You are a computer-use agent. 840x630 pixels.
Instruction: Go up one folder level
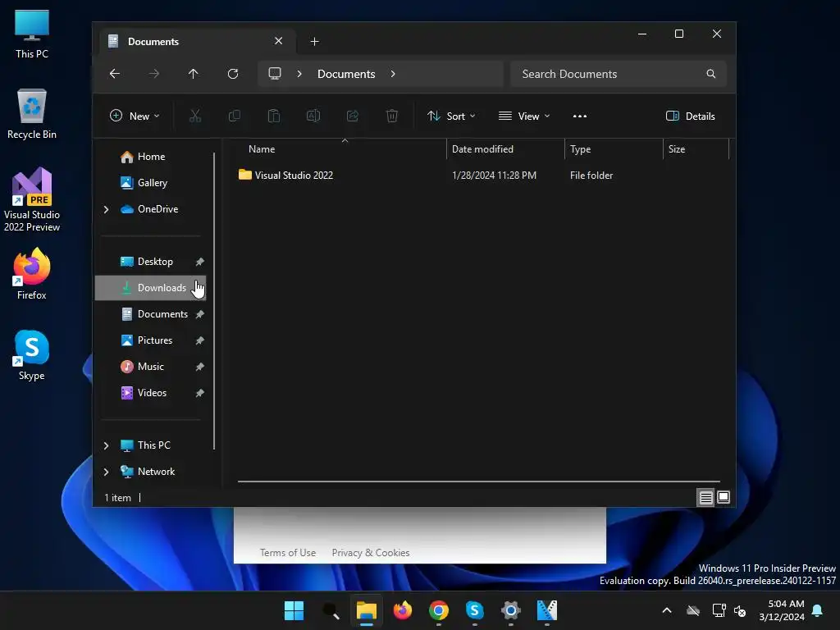[x=194, y=74]
